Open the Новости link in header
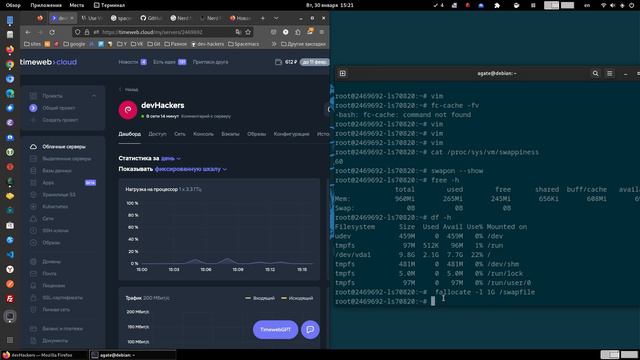Screen dimensions: 640x360 pos(128,62)
